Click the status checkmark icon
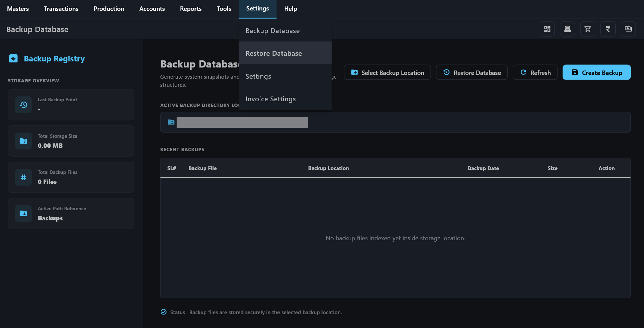 coord(163,312)
